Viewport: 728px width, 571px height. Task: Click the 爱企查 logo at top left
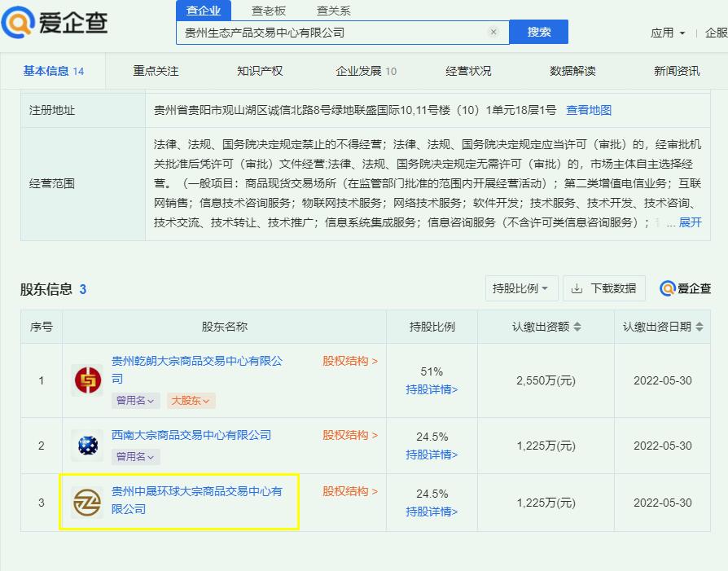pos(55,21)
